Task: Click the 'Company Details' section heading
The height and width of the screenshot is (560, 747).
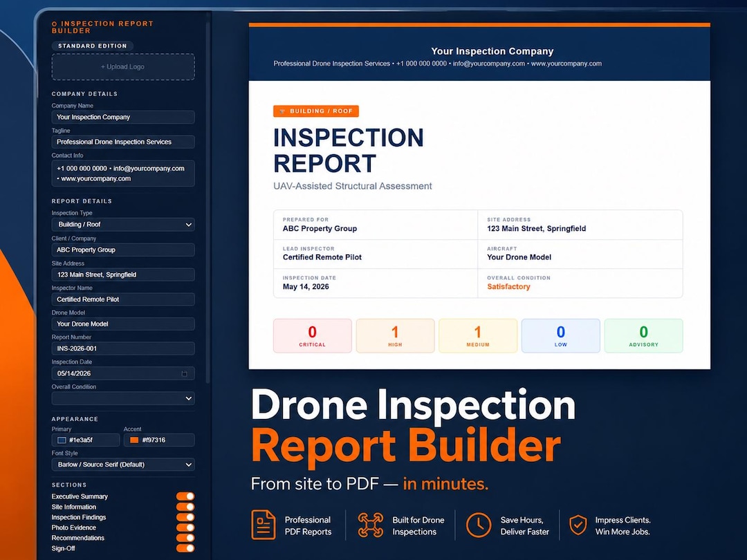Action: pos(84,94)
